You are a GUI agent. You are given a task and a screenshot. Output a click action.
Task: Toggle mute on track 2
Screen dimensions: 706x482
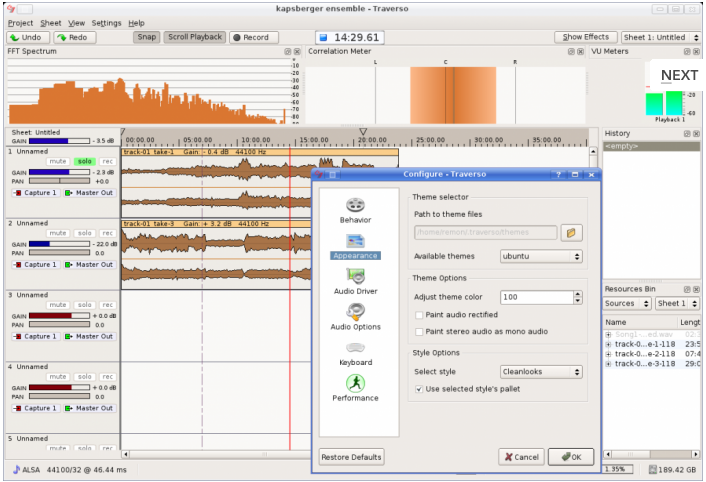tap(58, 233)
